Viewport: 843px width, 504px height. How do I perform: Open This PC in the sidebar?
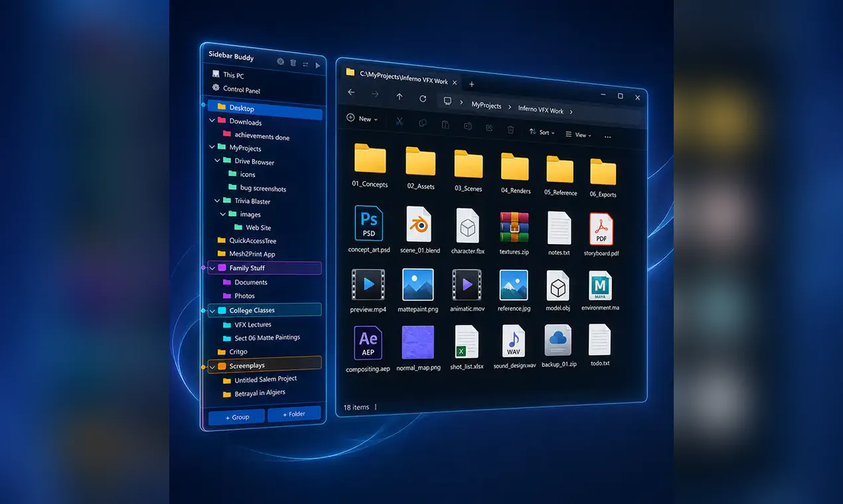point(228,75)
